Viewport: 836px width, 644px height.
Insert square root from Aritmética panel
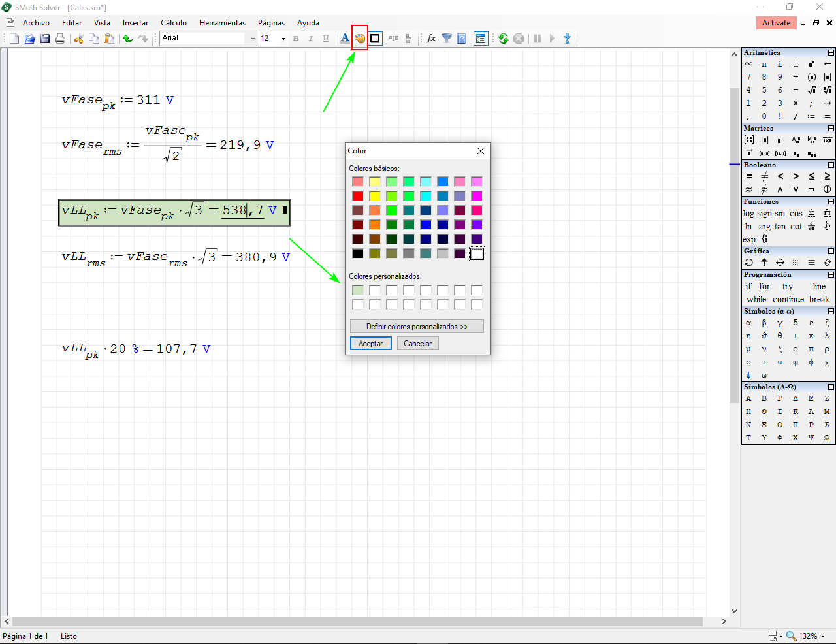811,90
